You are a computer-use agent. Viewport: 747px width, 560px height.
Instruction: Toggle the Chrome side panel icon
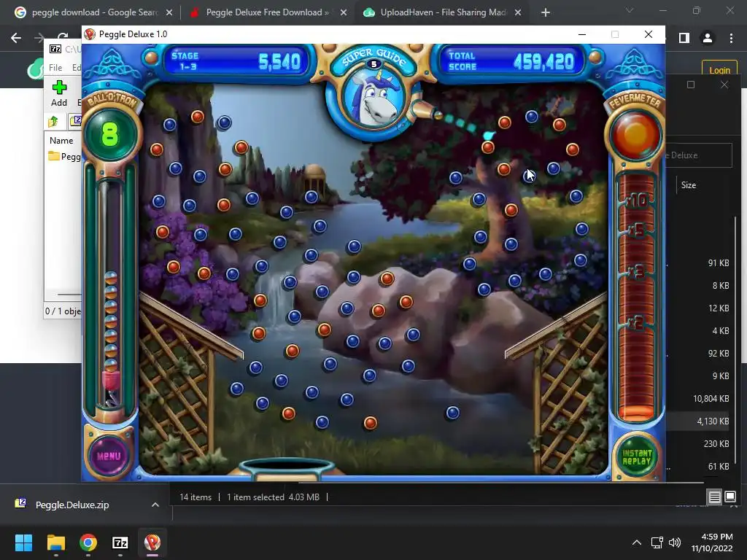[684, 38]
